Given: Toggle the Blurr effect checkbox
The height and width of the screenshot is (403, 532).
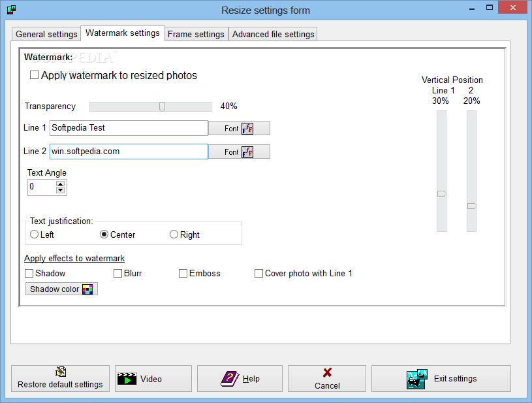Looking at the screenshot, I should [117, 273].
